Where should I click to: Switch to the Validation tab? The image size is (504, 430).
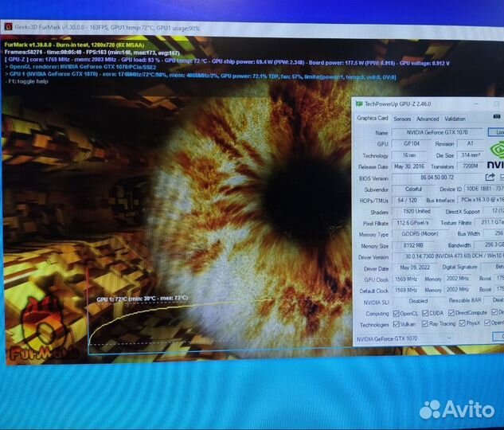click(455, 119)
